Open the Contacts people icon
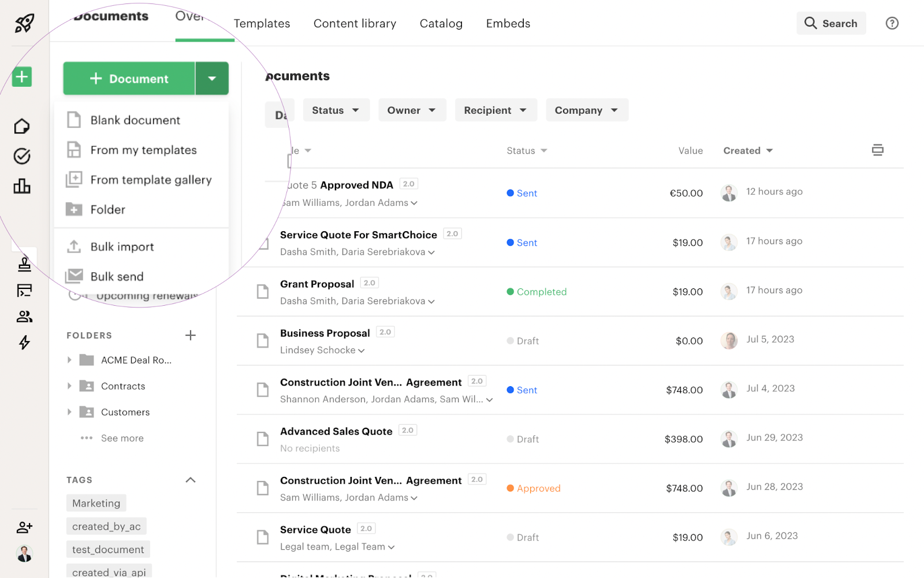This screenshot has width=924, height=578. click(x=24, y=316)
